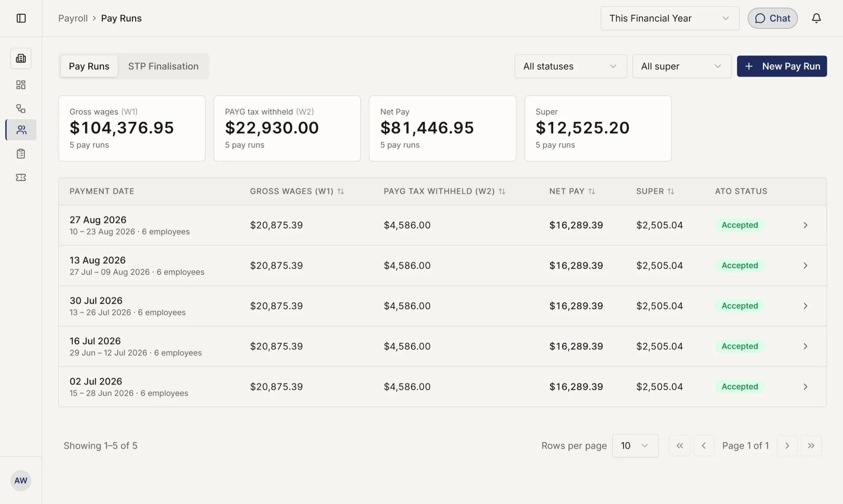Click PAYG tax withheld summary card
843x504 pixels.
coord(287,128)
